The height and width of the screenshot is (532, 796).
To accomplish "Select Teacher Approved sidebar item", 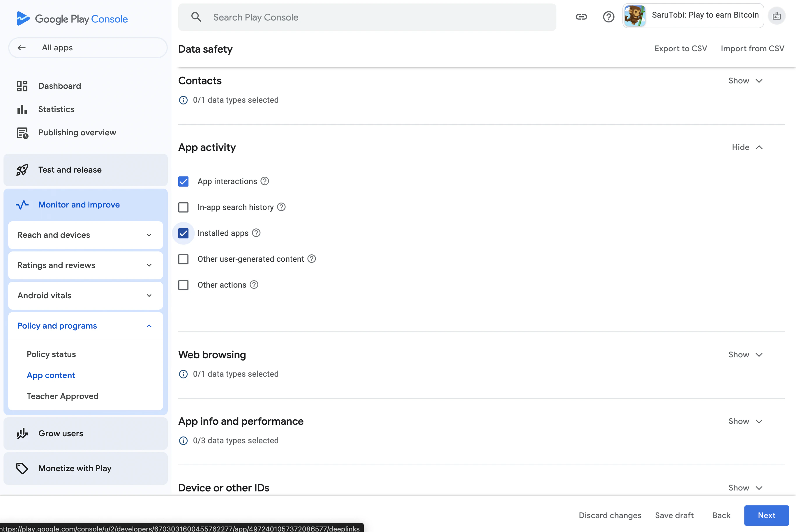I will [62, 396].
